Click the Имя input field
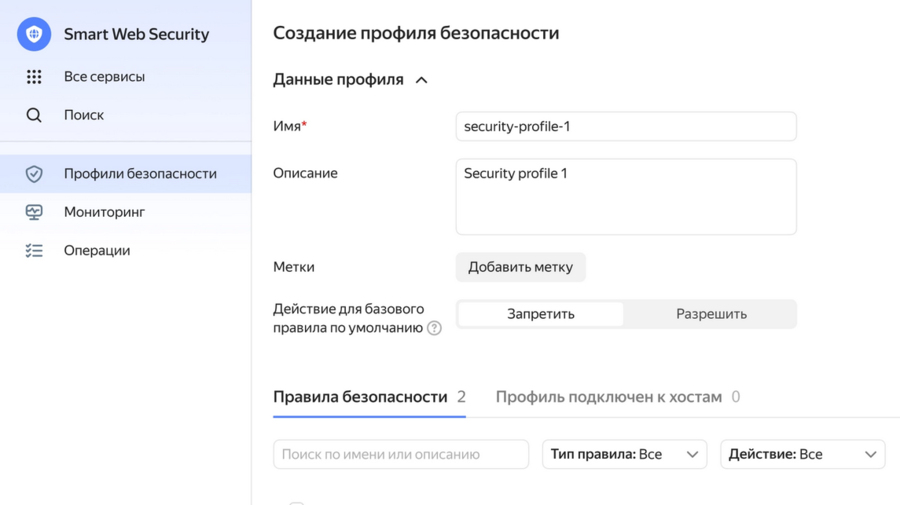 [x=626, y=126]
